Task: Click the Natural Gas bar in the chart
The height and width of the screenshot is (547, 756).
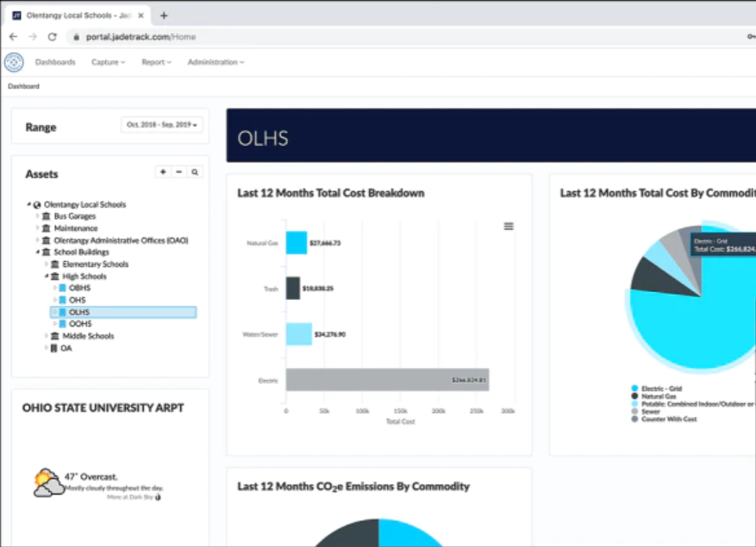Action: click(x=297, y=243)
